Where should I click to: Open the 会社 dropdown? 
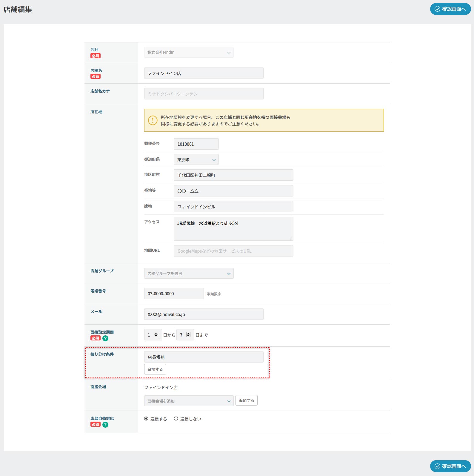coord(189,53)
